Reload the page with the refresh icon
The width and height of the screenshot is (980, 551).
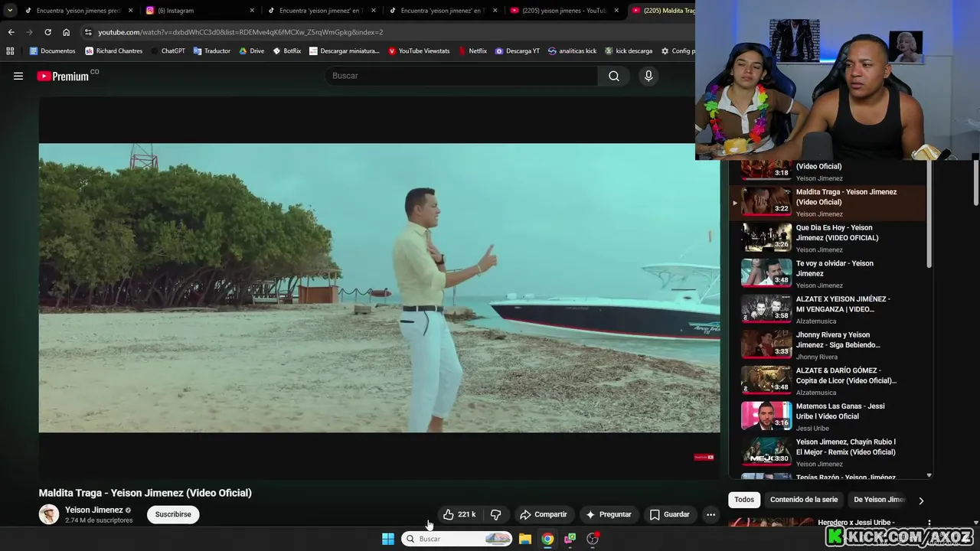[x=47, y=32]
